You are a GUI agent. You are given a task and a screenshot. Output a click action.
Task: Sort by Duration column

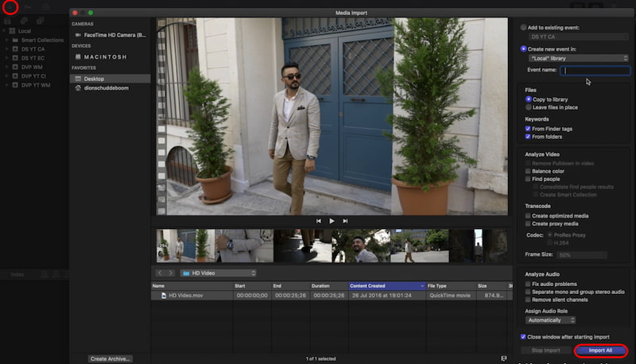[329, 286]
